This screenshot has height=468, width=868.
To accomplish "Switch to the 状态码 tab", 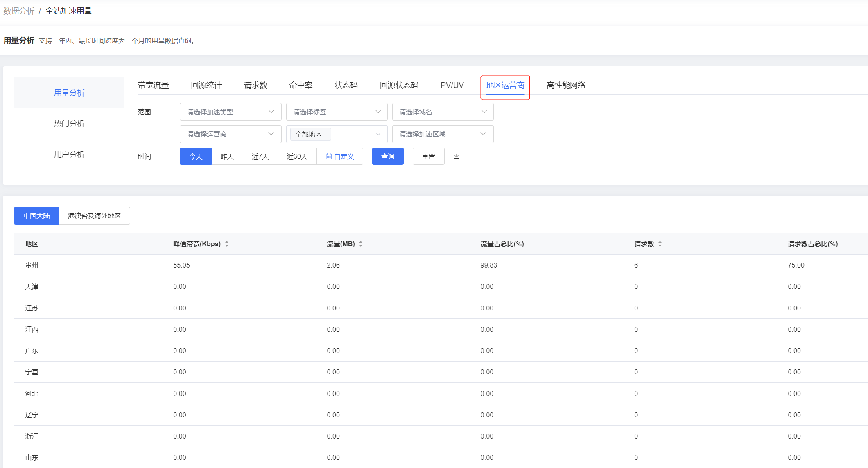I will pyautogui.click(x=346, y=85).
